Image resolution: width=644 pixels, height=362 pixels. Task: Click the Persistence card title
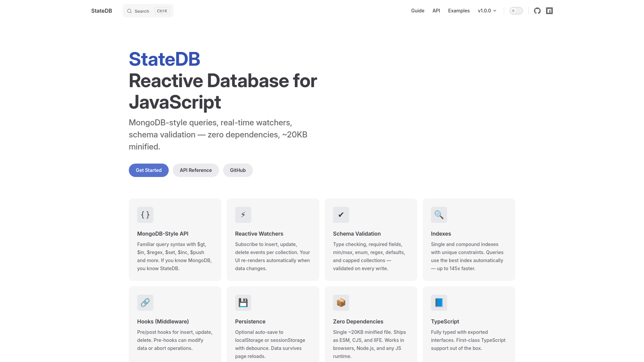pyautogui.click(x=250, y=321)
